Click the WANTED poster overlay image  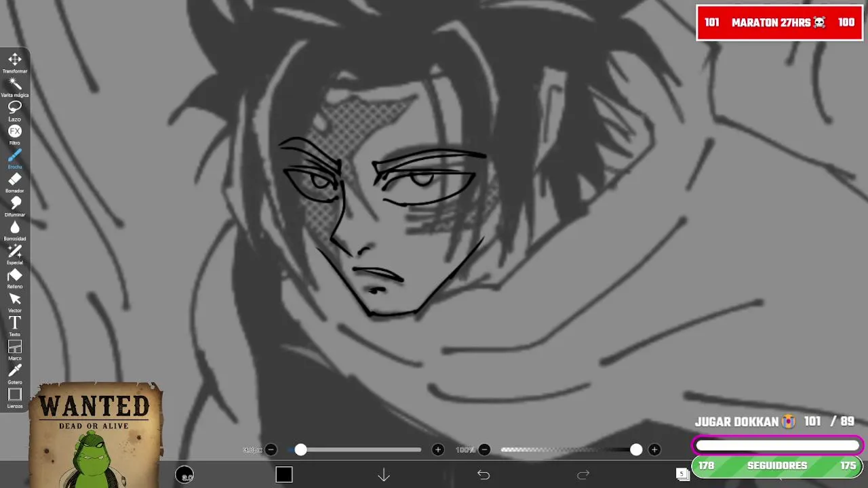(x=96, y=434)
